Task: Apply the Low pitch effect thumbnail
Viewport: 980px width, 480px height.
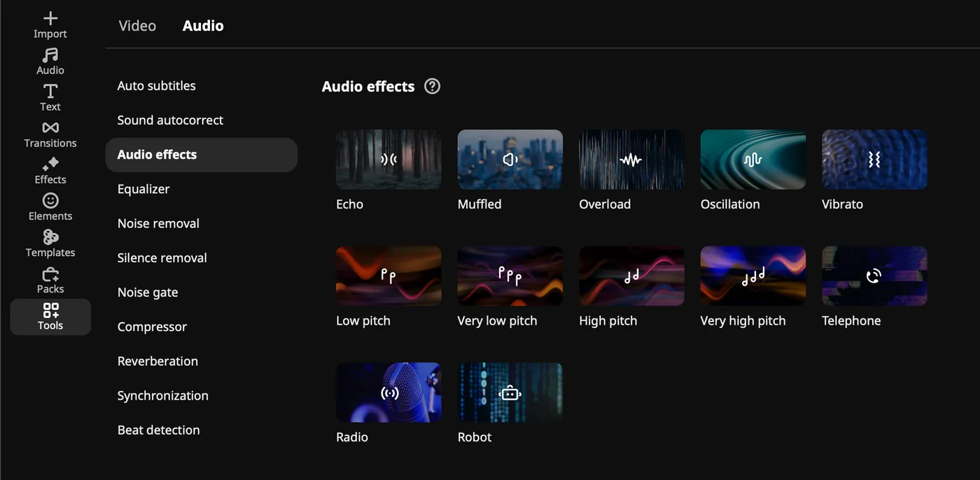Action: pos(388,276)
